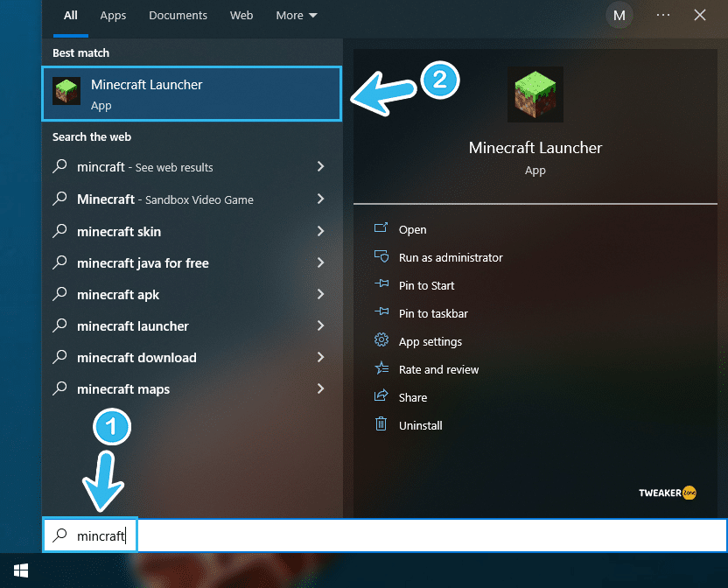
Task: Click the magnifier icon in search box
Action: coord(59,535)
